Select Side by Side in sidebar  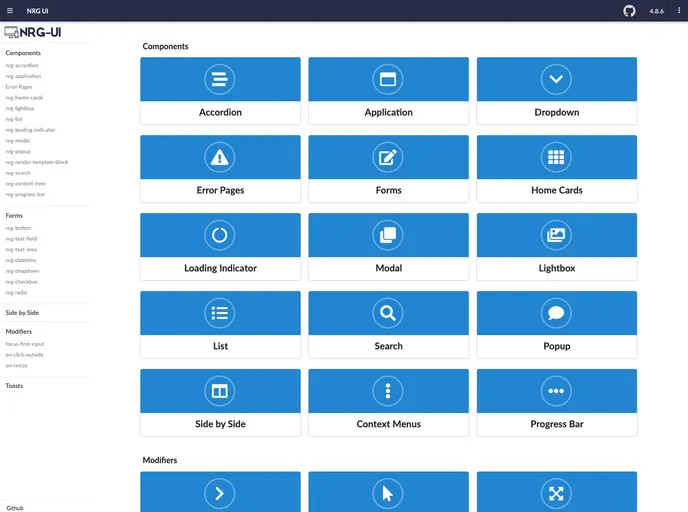(x=22, y=313)
